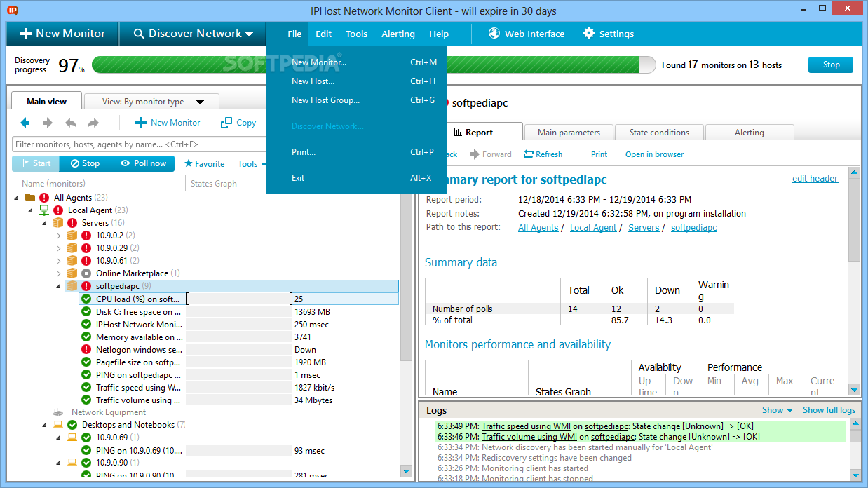868x488 pixels.
Task: Click the red error icon of Netlogon windows monitor
Action: (x=86, y=350)
